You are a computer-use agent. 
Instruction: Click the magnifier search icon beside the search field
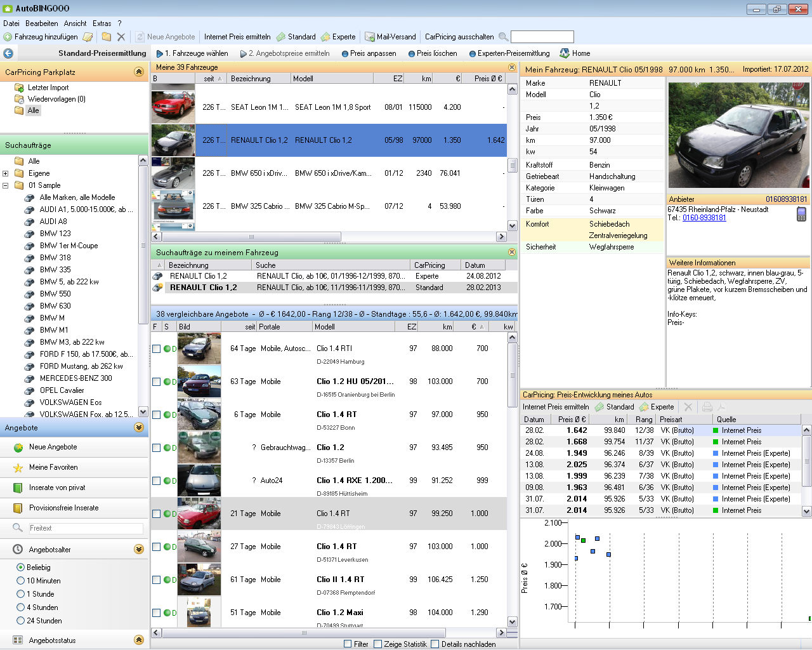503,37
